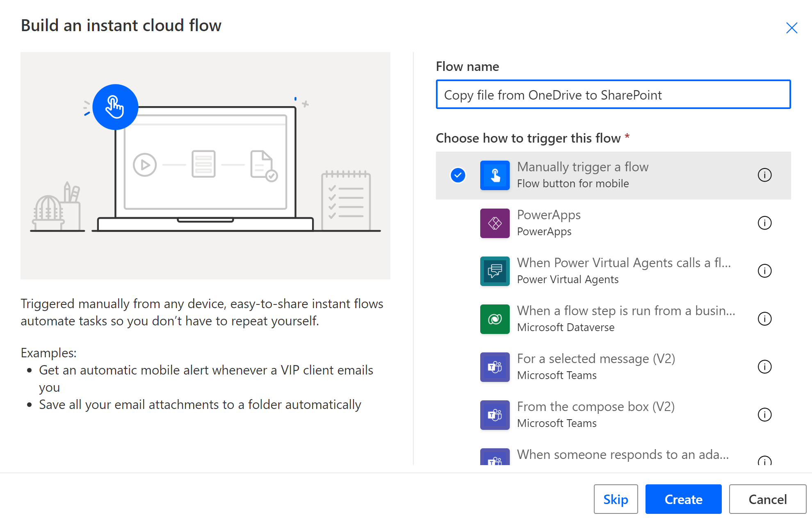Show info for Microsoft Dataverse trigger
Screen dimensions: 812x520
pyautogui.click(x=764, y=319)
